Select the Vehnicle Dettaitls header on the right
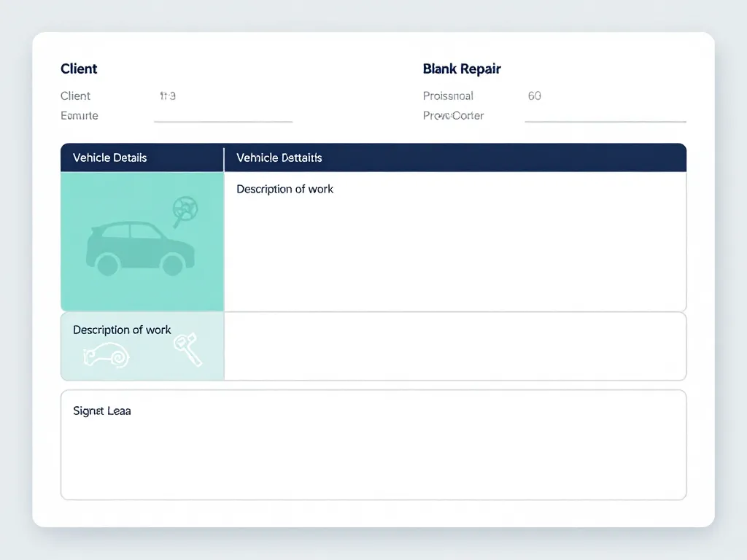 click(279, 157)
